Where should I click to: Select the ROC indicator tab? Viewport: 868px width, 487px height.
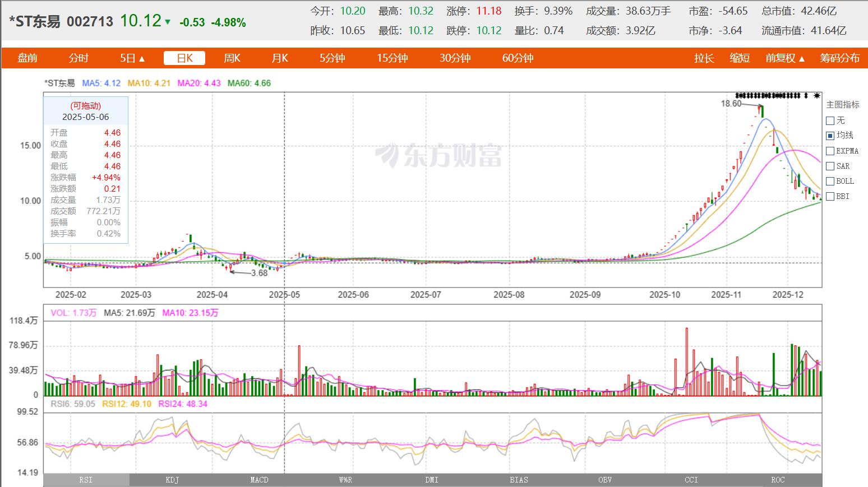click(778, 480)
